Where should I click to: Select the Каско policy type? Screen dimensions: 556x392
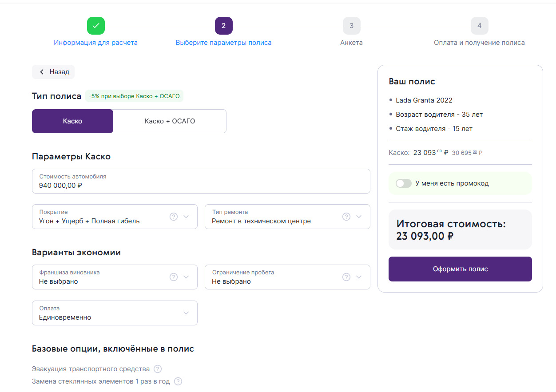72,121
